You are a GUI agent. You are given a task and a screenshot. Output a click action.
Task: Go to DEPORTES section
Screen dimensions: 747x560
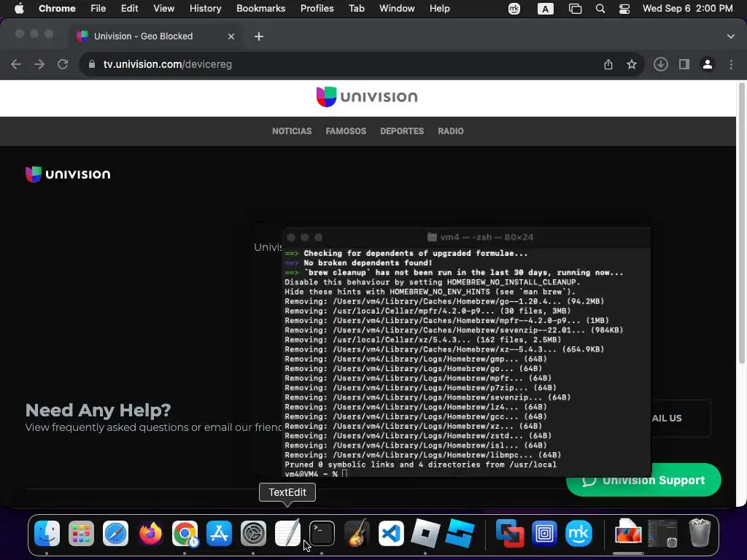pos(402,131)
